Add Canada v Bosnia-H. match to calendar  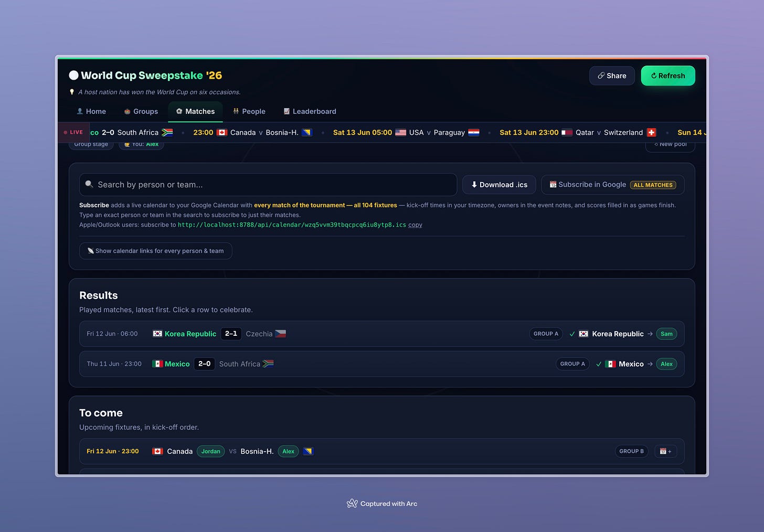(x=665, y=451)
